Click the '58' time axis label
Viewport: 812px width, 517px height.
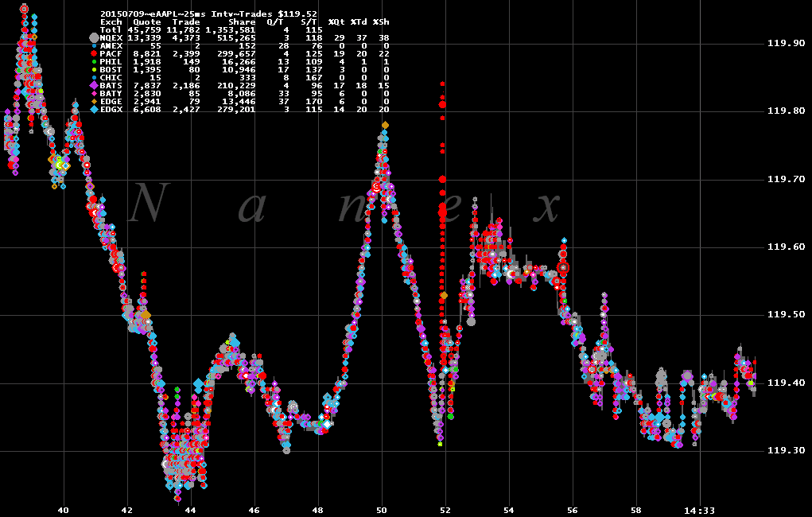636,511
